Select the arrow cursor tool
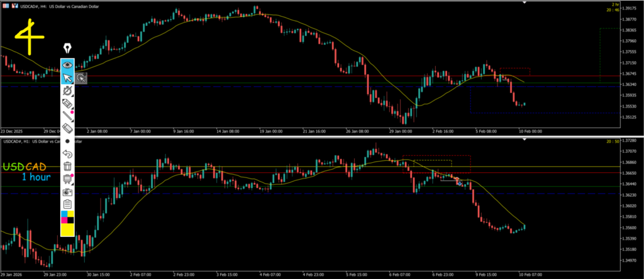 coord(67,78)
